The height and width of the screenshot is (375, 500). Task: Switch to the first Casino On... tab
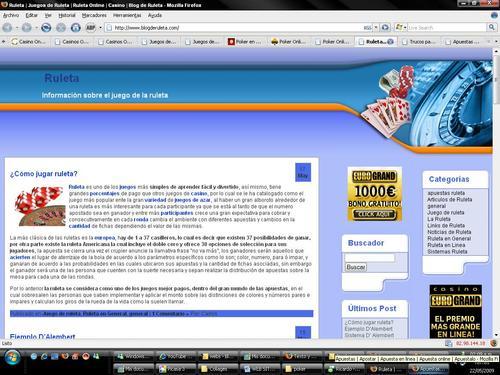(x=29, y=42)
